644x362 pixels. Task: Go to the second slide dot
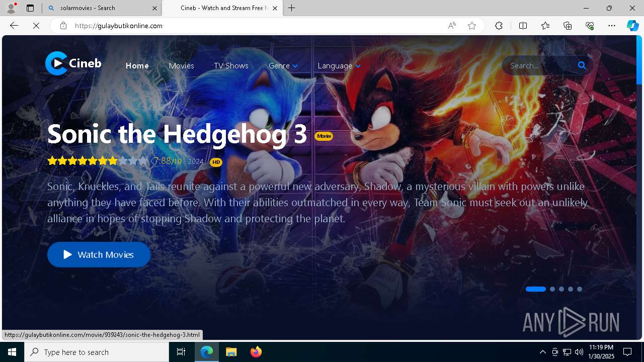point(552,289)
